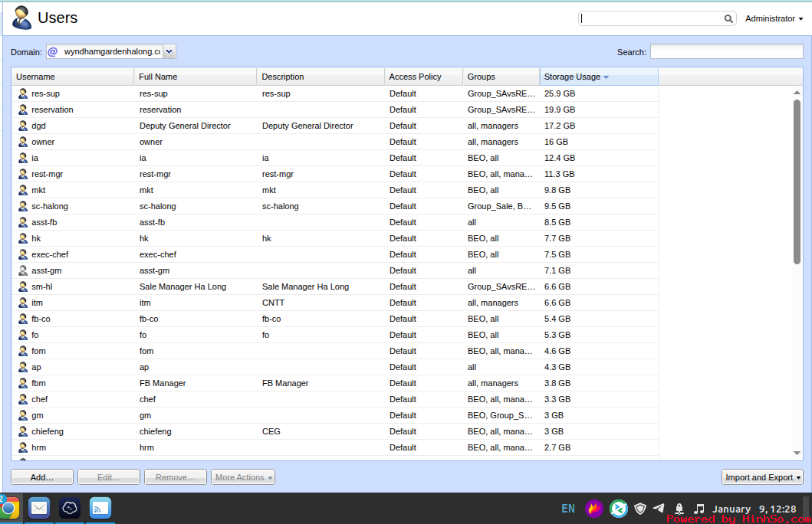Open the RSS feed reader in the taskbar

click(x=100, y=508)
